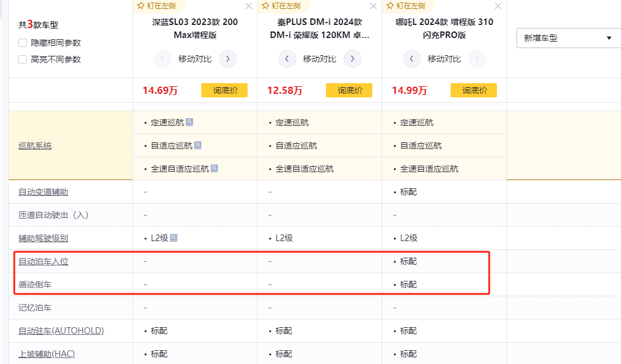Click the magnifier icon next to 定速巡航

189,122
